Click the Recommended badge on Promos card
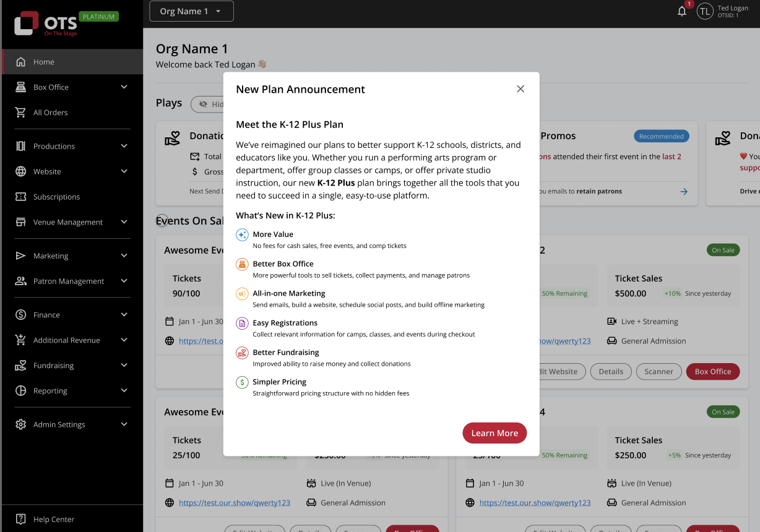This screenshot has width=760, height=532. 662,136
